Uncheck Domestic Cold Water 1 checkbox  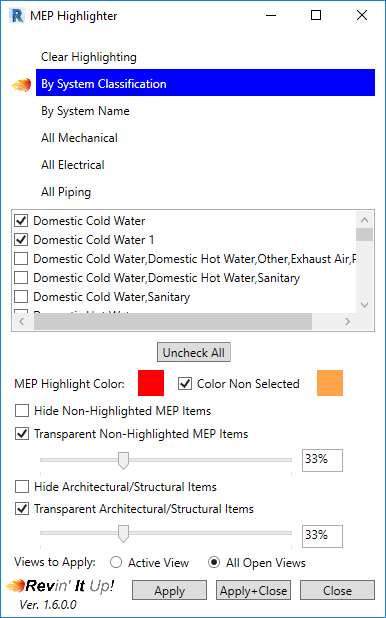click(x=21, y=240)
